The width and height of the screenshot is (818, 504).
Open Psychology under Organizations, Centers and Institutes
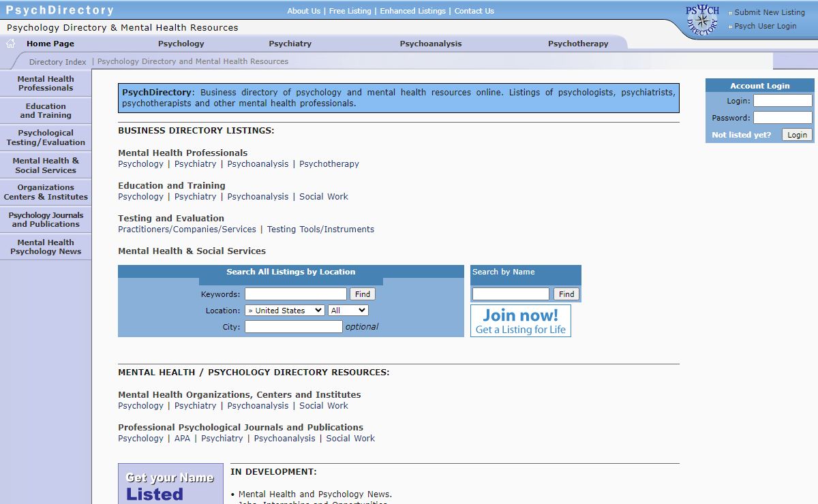point(140,406)
